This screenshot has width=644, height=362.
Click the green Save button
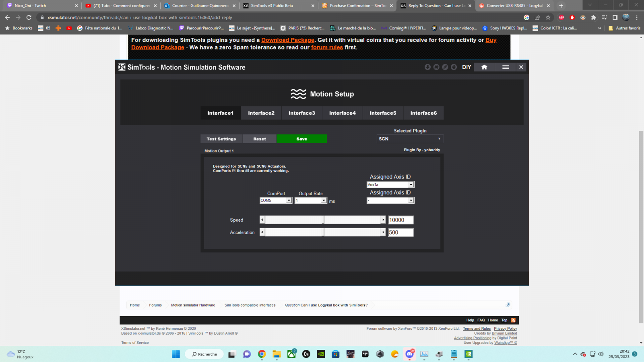click(x=302, y=139)
